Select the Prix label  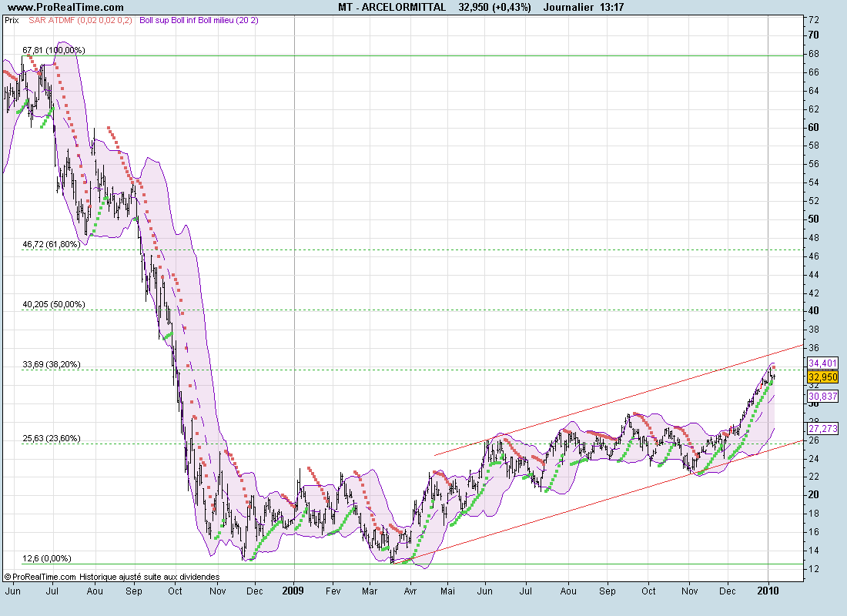pos(12,20)
